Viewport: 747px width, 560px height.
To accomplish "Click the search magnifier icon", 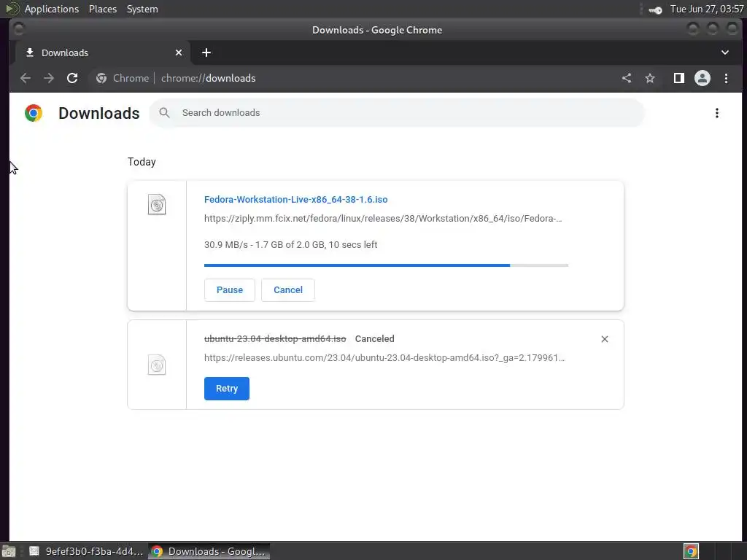I will 164,113.
